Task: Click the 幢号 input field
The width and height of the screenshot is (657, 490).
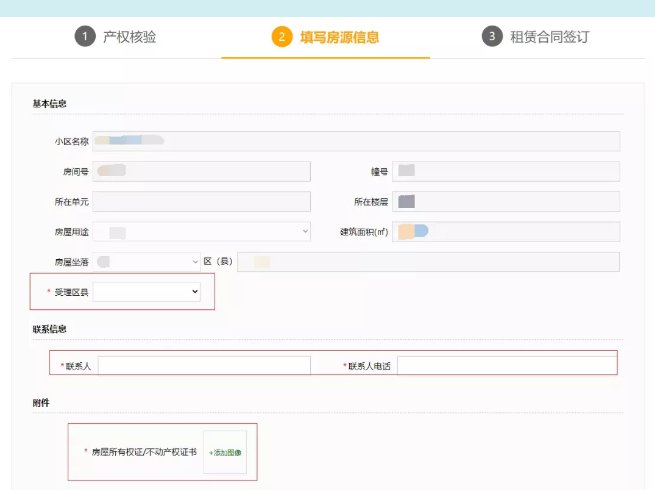Action: tap(506, 171)
